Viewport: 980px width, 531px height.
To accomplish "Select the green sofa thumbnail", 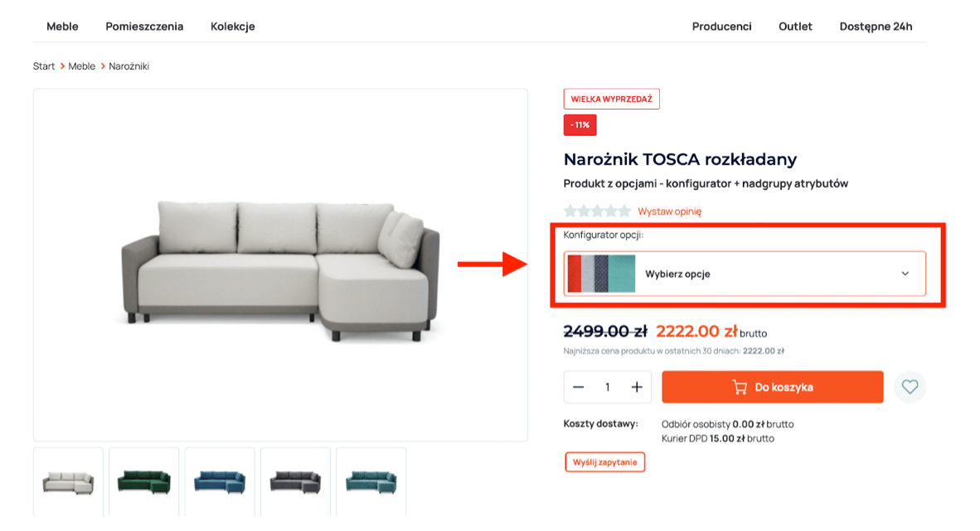I will click(143, 481).
